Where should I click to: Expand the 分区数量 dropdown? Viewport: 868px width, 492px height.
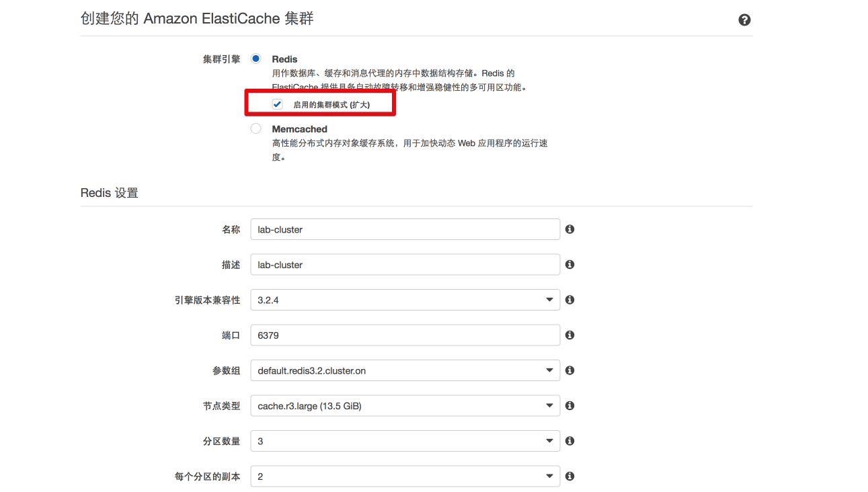coord(405,441)
